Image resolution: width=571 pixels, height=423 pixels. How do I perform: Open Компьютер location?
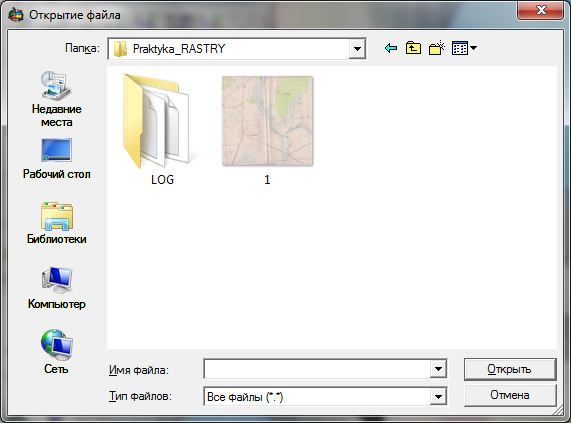tap(56, 288)
